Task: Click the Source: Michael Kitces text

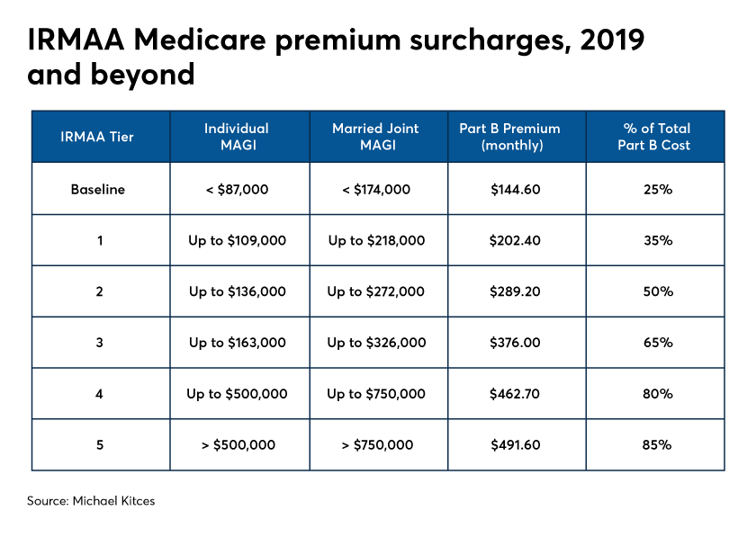Action: 91,501
